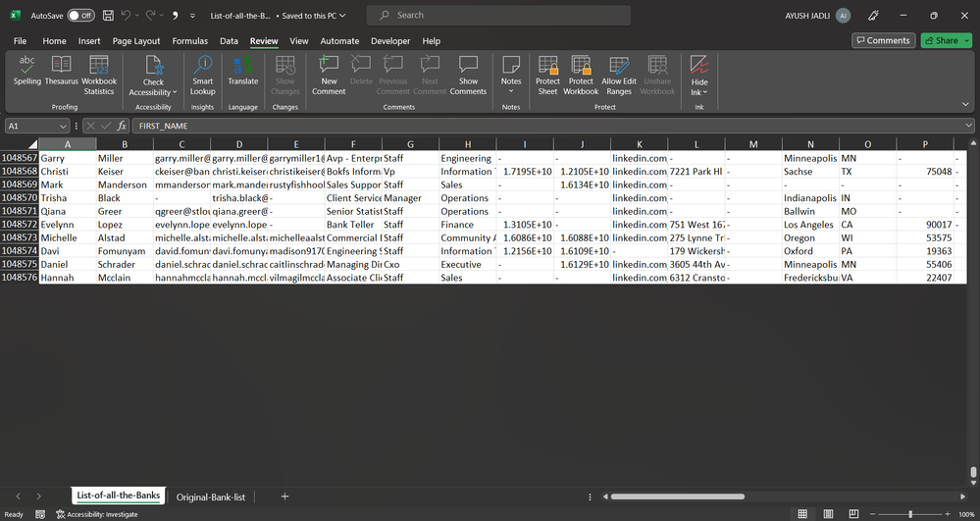980x521 pixels.
Task: Open the Formulas tab
Action: 190,40
